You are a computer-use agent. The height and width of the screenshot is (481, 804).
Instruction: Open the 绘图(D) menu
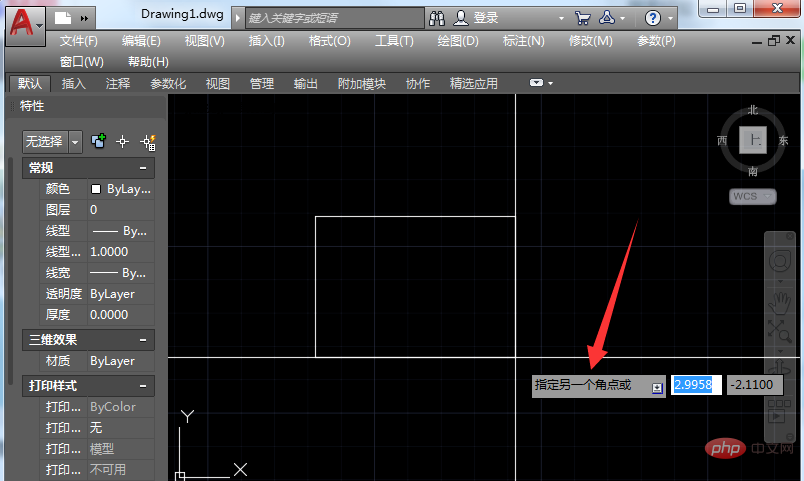[458, 41]
